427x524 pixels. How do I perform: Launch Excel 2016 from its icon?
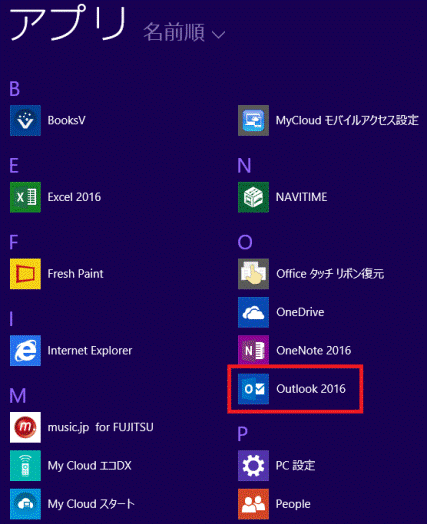click(x=25, y=197)
